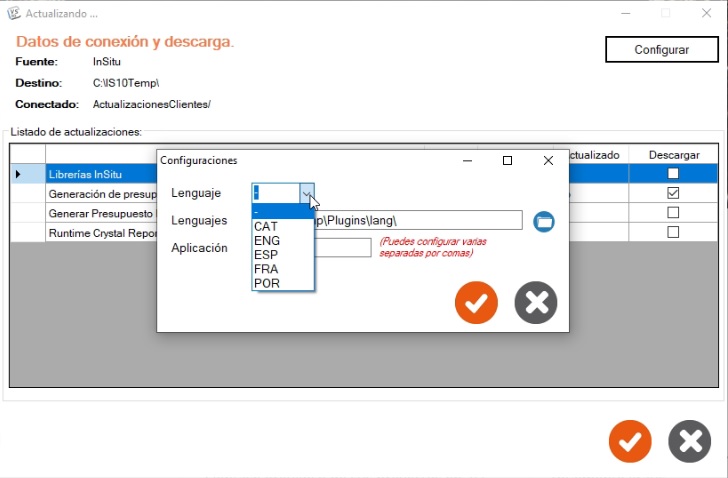Tick Descargar for Runtime Crystal Reports row

[x=673, y=232]
